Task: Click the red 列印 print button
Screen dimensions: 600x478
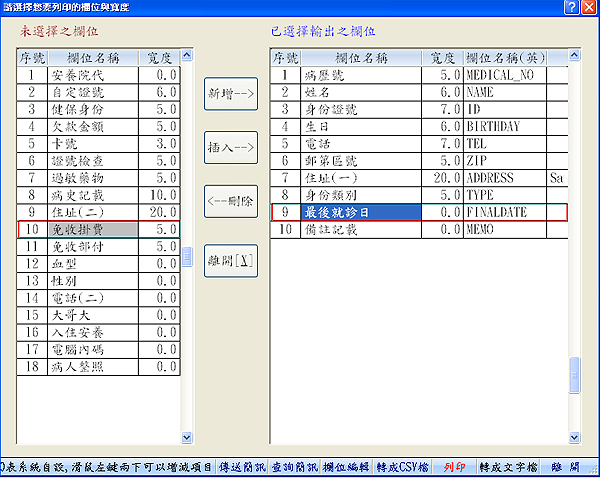Action: (x=455, y=467)
